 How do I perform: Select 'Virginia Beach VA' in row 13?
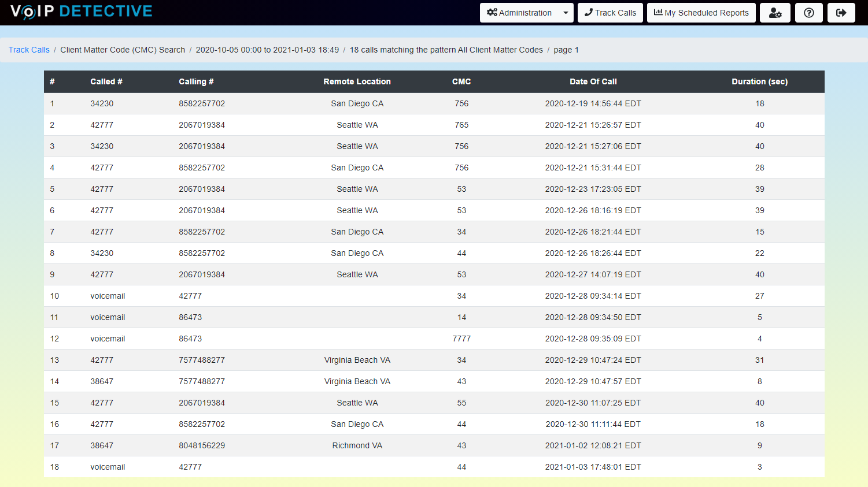coord(357,360)
